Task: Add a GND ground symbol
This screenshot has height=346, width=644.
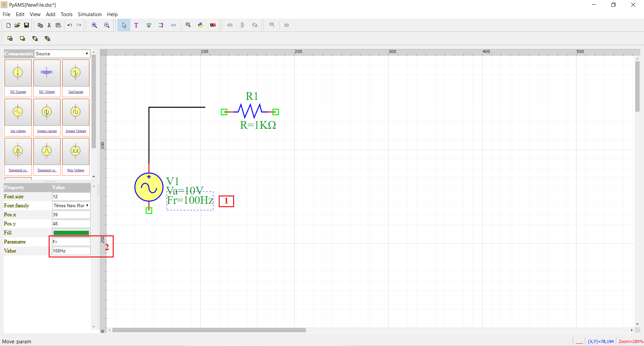Action: point(149,25)
